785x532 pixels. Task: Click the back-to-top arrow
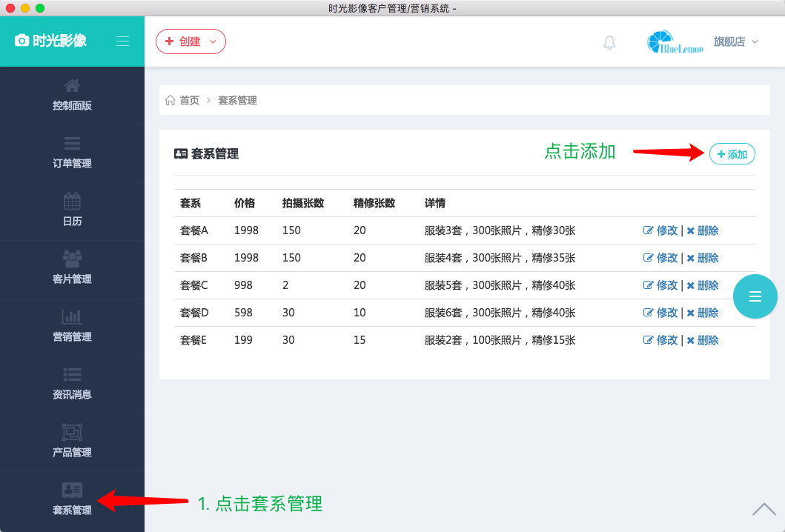point(764,510)
